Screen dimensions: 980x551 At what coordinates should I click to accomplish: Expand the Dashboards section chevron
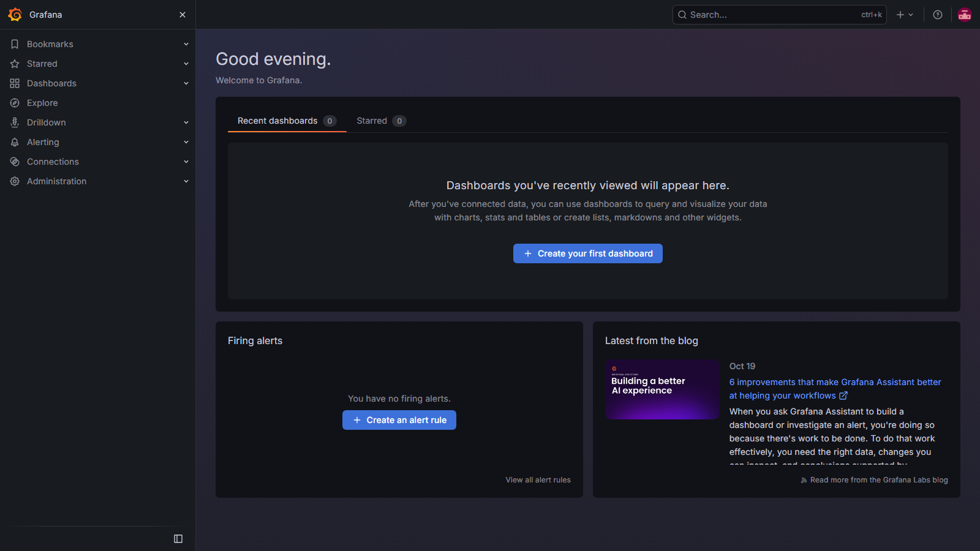pos(186,83)
